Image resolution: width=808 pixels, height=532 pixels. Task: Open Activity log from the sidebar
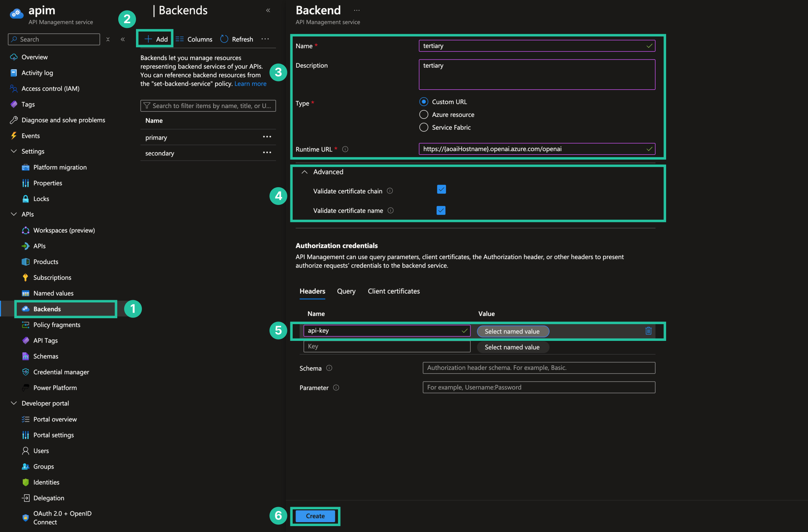click(37, 73)
